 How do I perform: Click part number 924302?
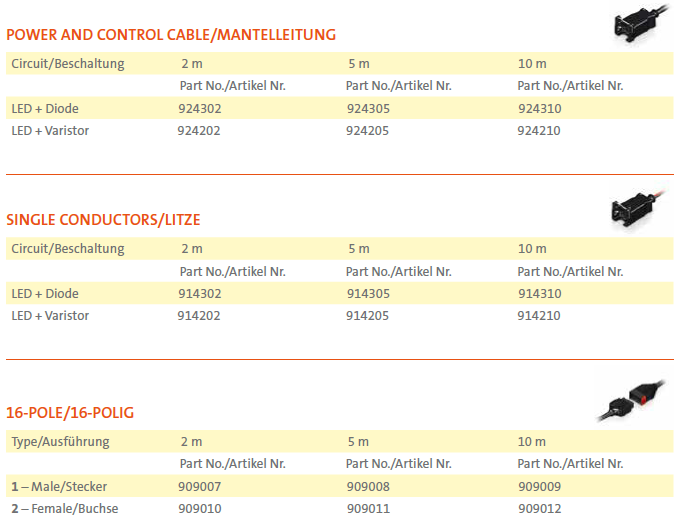199,108
